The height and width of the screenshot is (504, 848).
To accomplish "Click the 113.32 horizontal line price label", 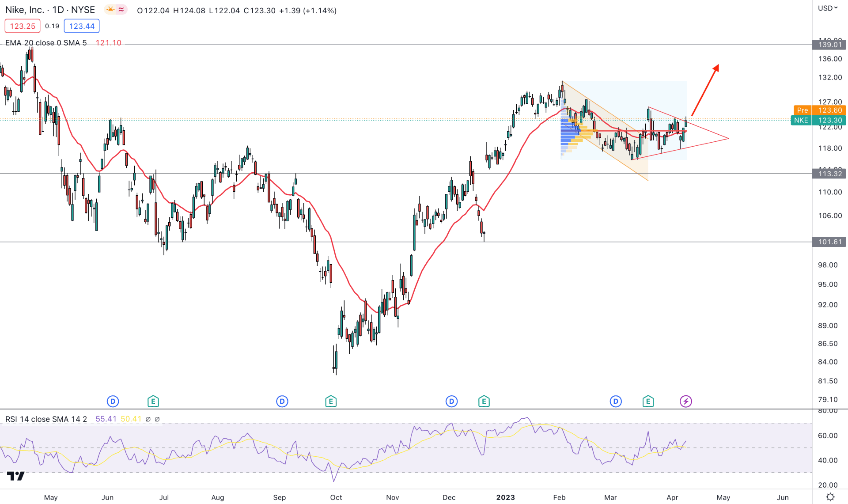I will pyautogui.click(x=829, y=174).
